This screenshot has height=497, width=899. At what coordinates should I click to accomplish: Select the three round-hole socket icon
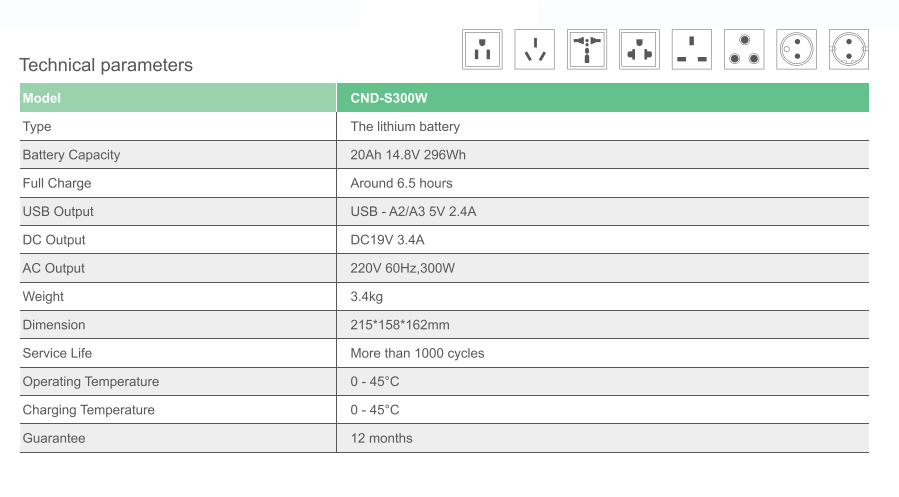pyautogui.click(x=744, y=49)
